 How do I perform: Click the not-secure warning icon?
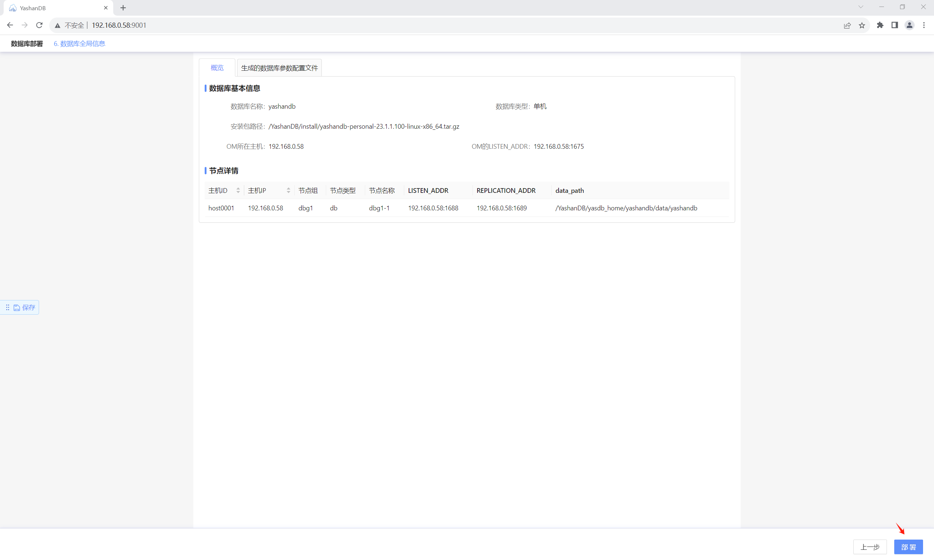click(x=58, y=25)
